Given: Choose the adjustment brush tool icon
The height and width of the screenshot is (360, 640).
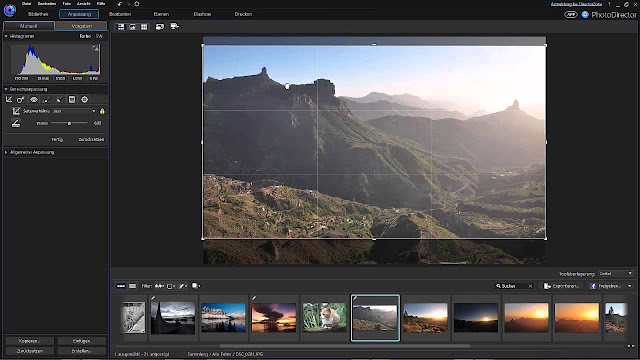Looking at the screenshot, I should click(47, 100).
